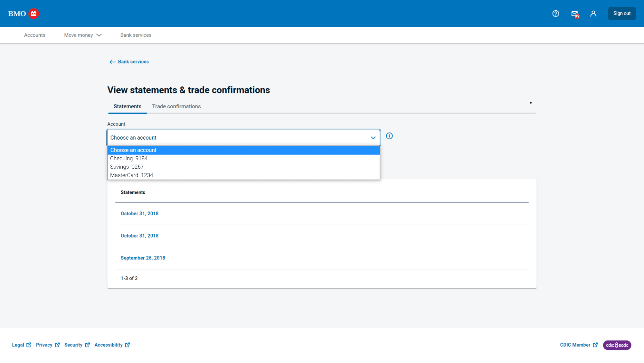Click the external link icon next to Accessibility
This screenshot has width=644, height=363.
128,345
